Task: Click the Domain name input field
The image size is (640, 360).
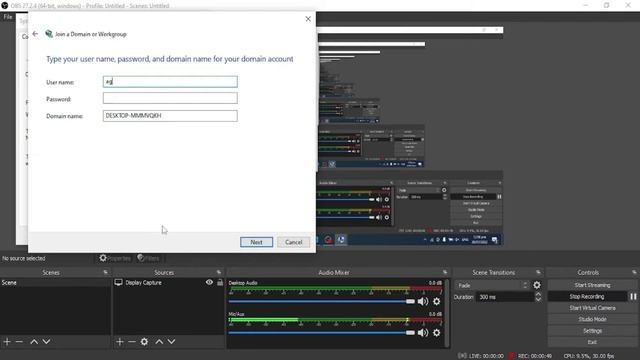Action: (170, 116)
